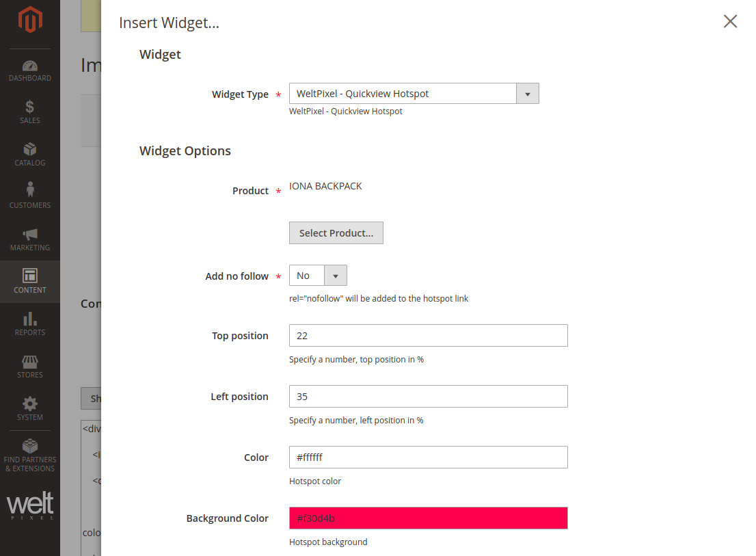Open the Marketing megaphone icon
Image resolution: width=756 pixels, height=556 pixels.
click(29, 235)
